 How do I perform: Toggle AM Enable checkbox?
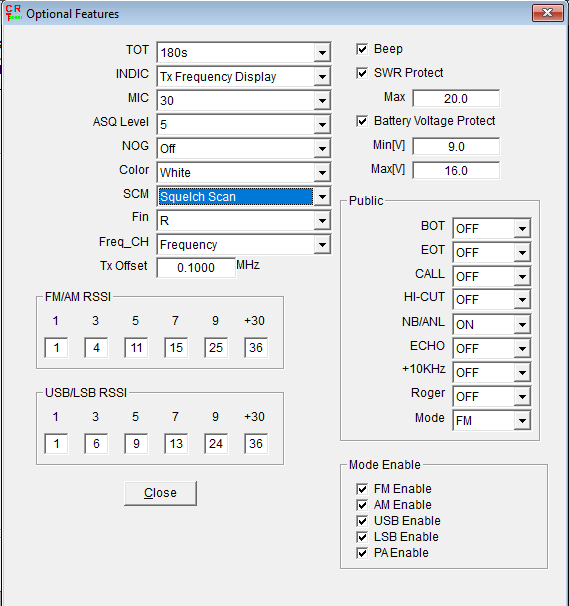pyautogui.click(x=362, y=505)
